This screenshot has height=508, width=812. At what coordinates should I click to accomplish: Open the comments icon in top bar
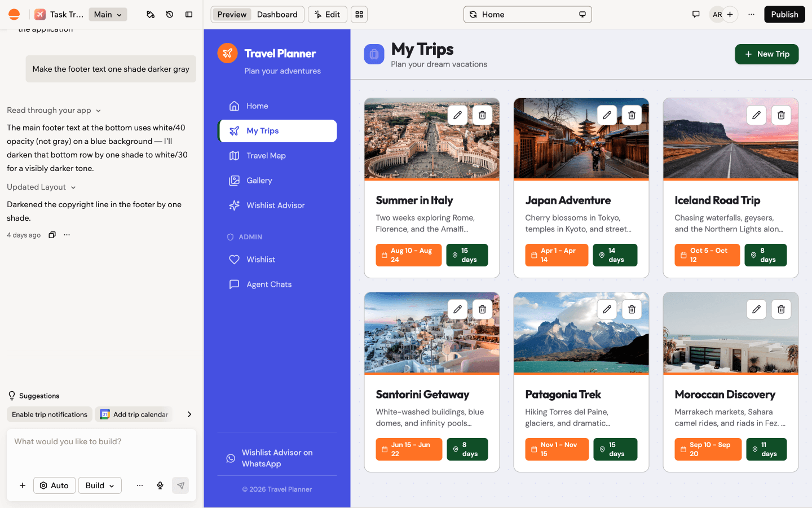696,15
